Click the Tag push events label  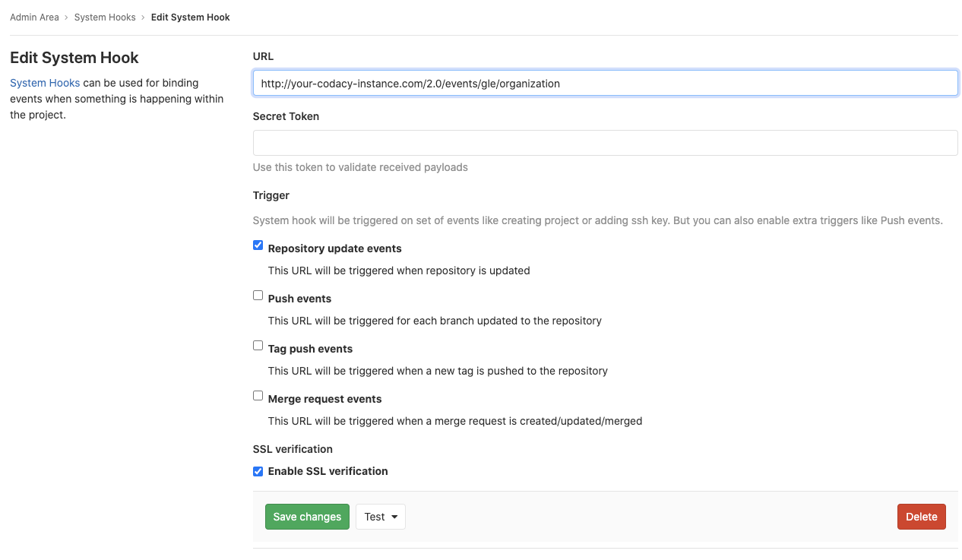309,348
